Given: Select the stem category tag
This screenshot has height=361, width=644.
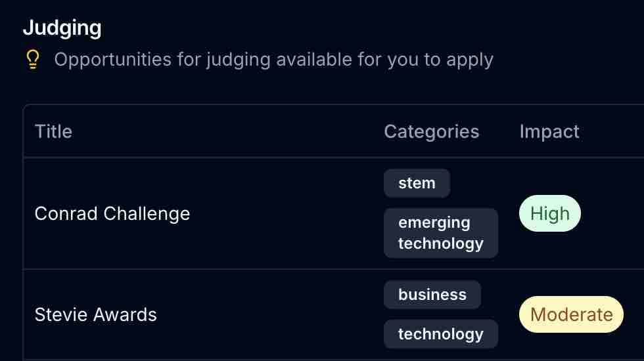Looking at the screenshot, I should pyautogui.click(x=417, y=183).
